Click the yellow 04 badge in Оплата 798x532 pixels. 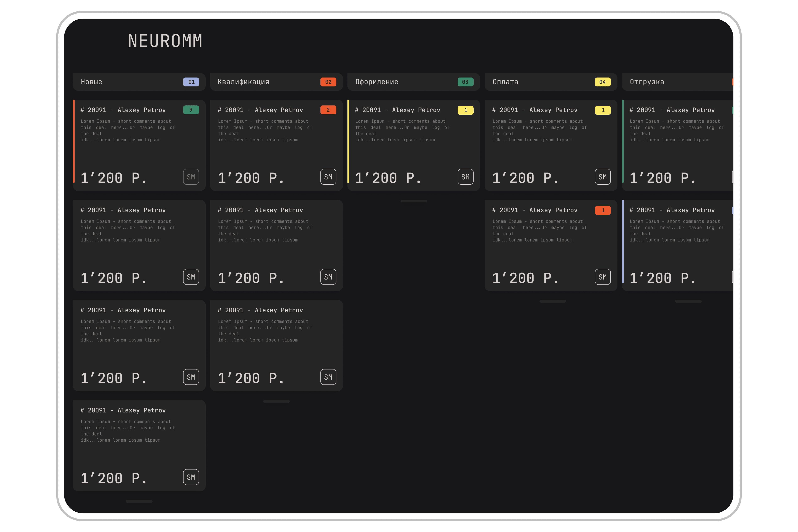tap(603, 82)
